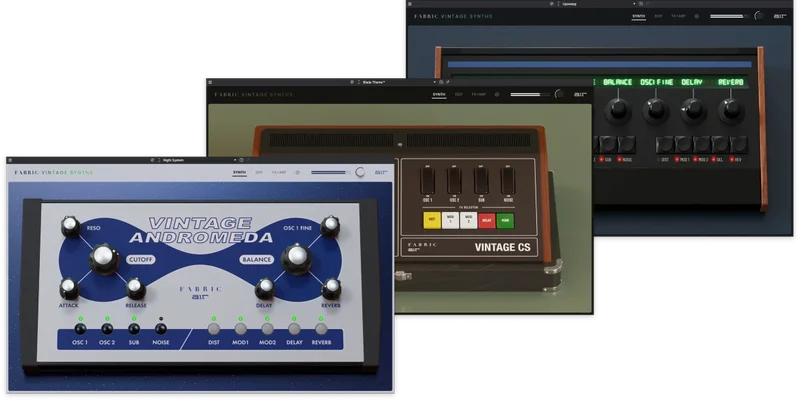Open hamburger menu in Vintage Andromeda window
Screen dimensions: 800x401
tap(10, 160)
